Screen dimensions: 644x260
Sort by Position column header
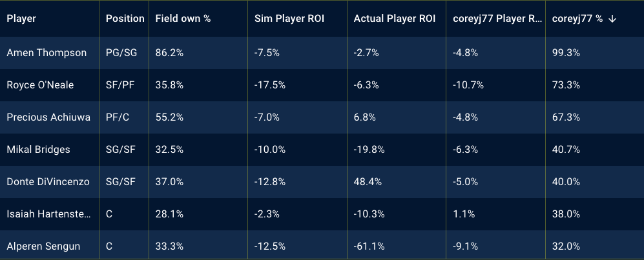point(125,19)
